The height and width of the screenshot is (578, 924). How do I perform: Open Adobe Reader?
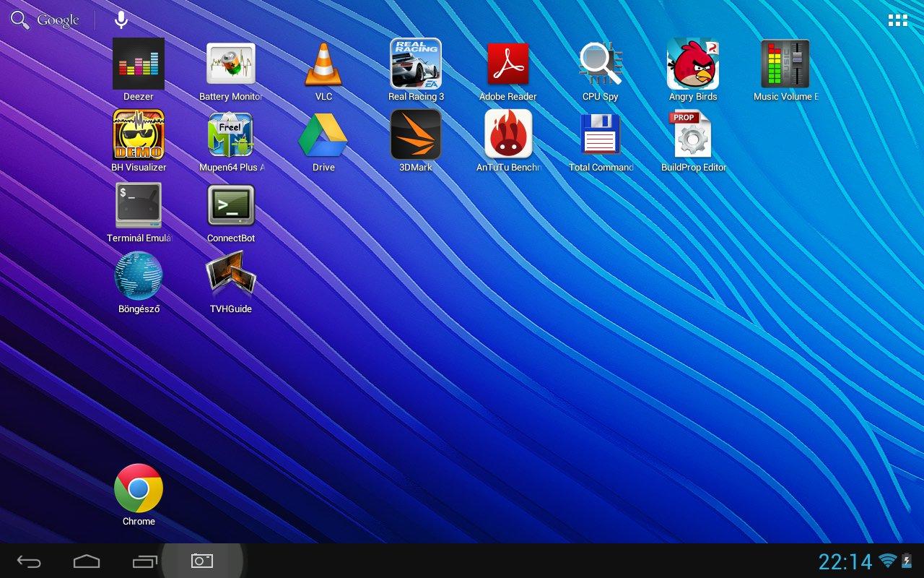pos(508,69)
